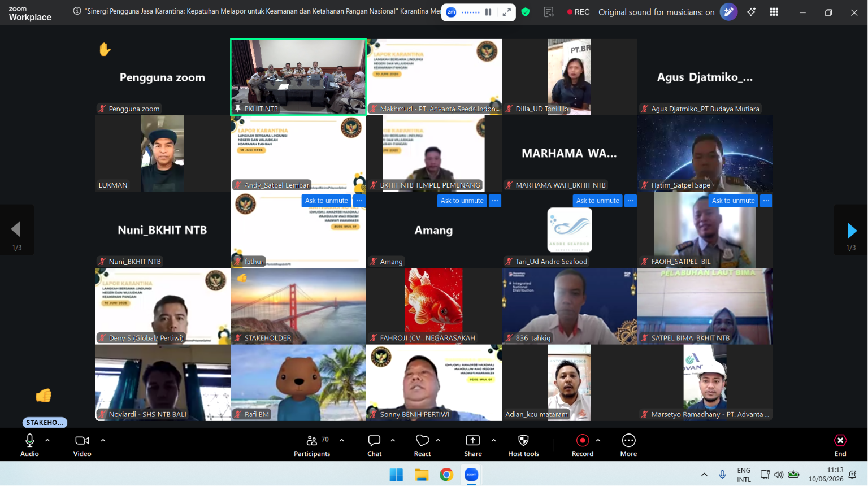The image size is (868, 486).
Task: Ask FAQIH_SATPEL BIL to unmute
Action: [734, 201]
